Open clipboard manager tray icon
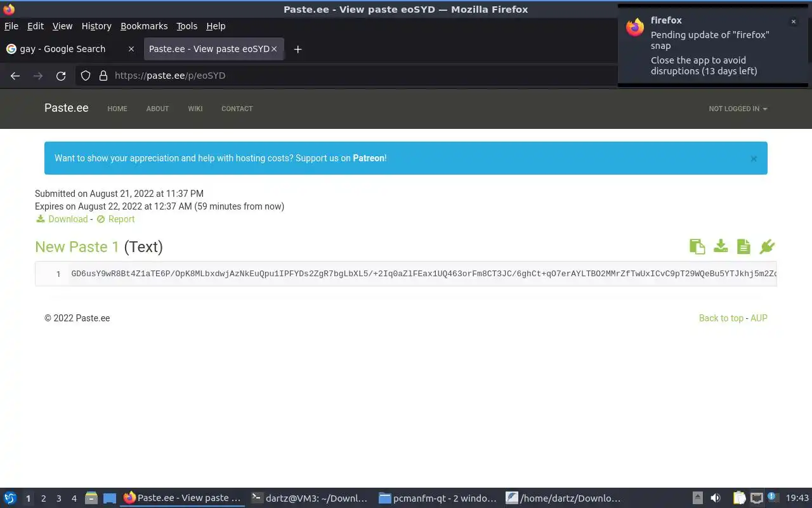This screenshot has height=508, width=812. click(739, 498)
